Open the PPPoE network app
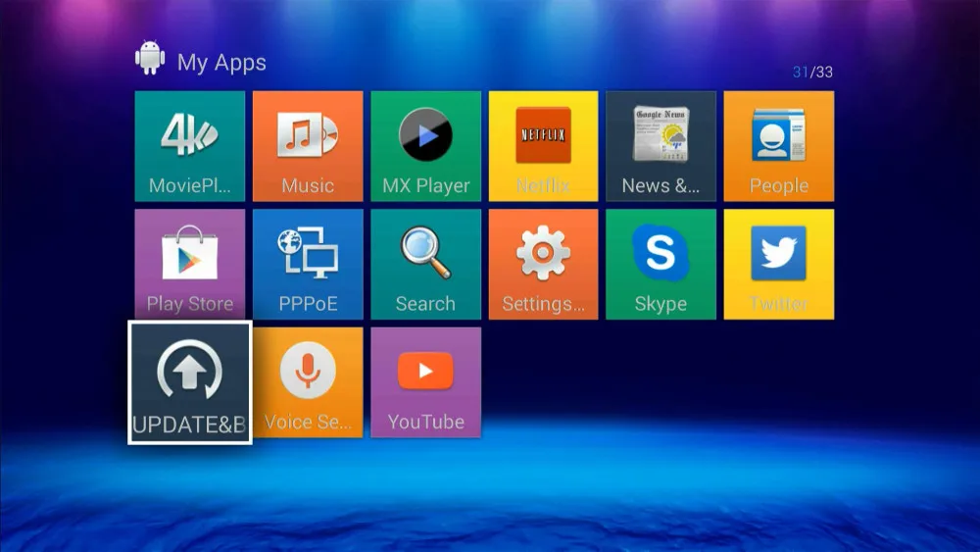 click(308, 265)
